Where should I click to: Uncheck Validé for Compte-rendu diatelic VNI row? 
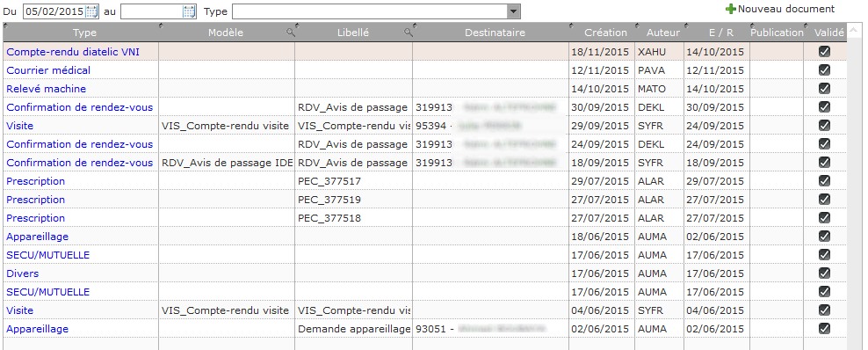824,52
